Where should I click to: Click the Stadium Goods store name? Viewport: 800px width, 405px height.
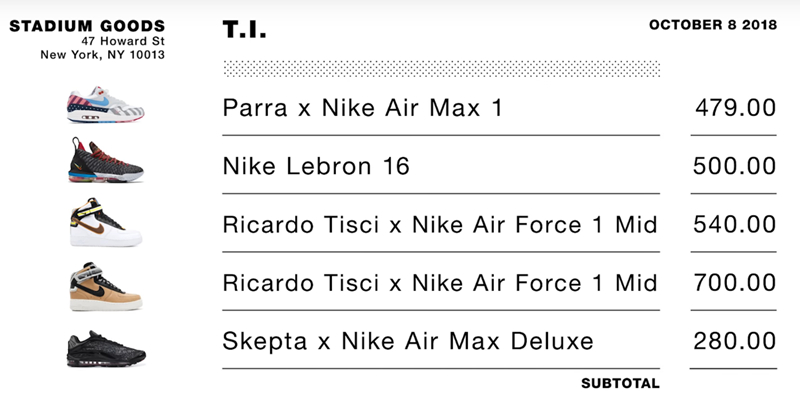coord(87,26)
